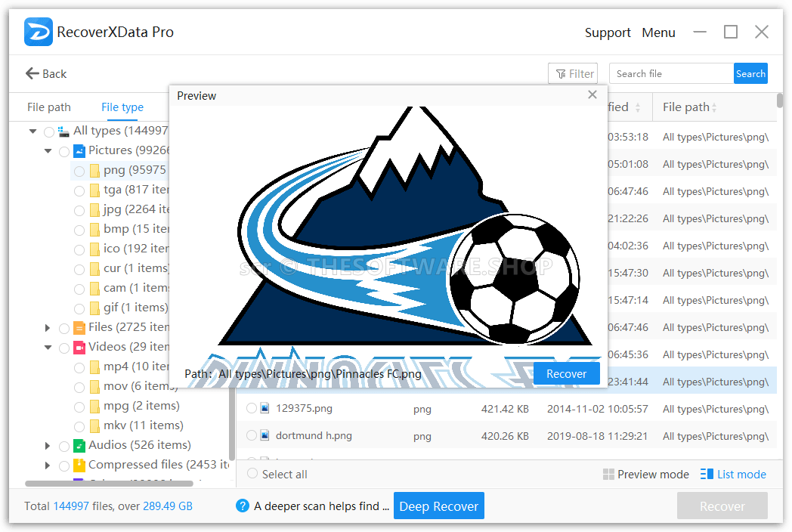
Task: Tick the dortmund h.png file radio button
Action: click(252, 435)
